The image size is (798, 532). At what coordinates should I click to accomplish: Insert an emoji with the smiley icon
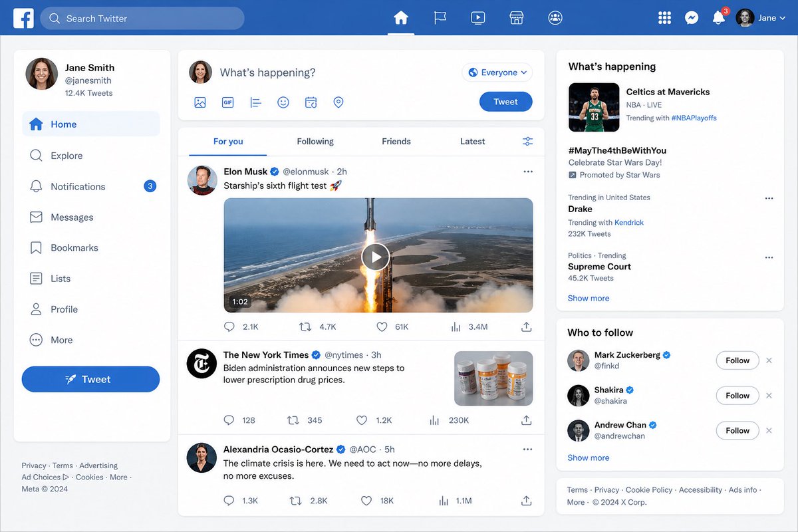283,102
